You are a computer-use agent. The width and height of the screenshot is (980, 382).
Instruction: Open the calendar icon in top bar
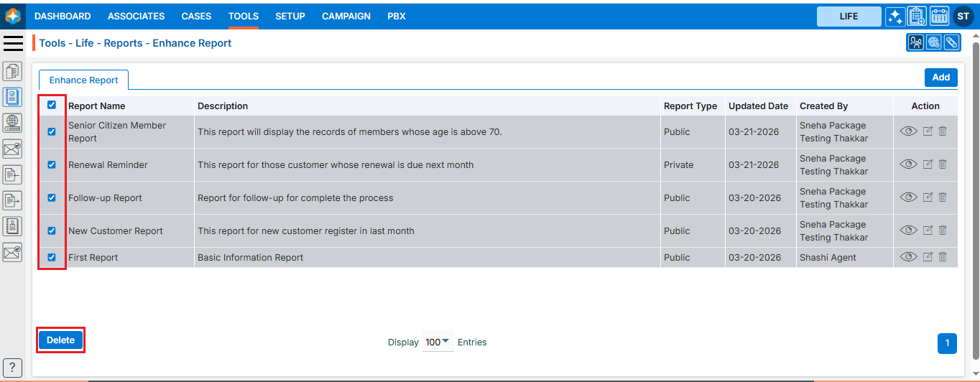pyautogui.click(x=939, y=17)
